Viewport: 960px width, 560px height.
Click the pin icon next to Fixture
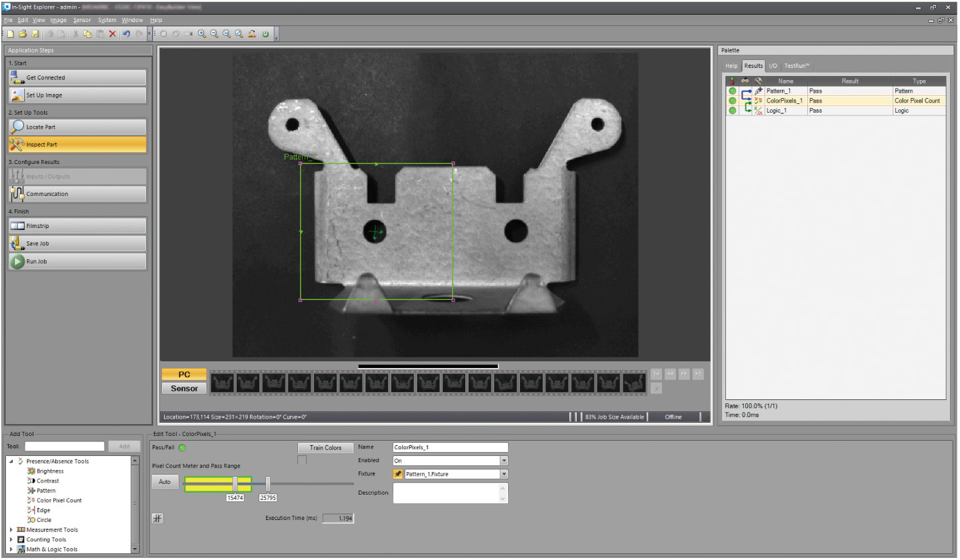(x=397, y=474)
